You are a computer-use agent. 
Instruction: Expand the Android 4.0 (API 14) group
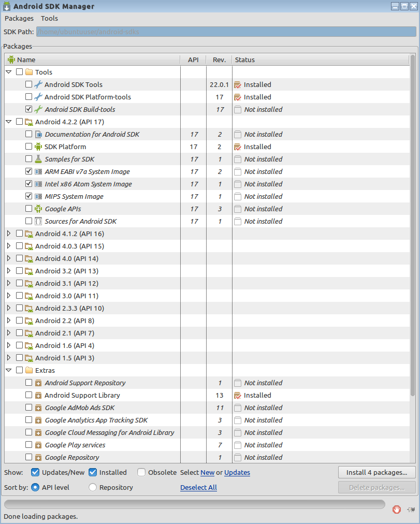coord(9,258)
